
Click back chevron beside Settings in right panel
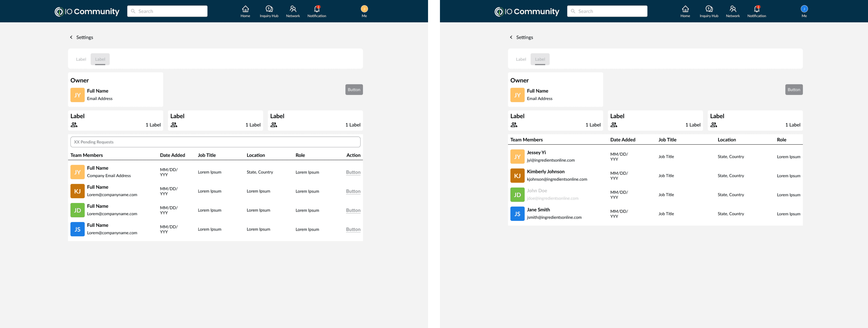pos(511,38)
